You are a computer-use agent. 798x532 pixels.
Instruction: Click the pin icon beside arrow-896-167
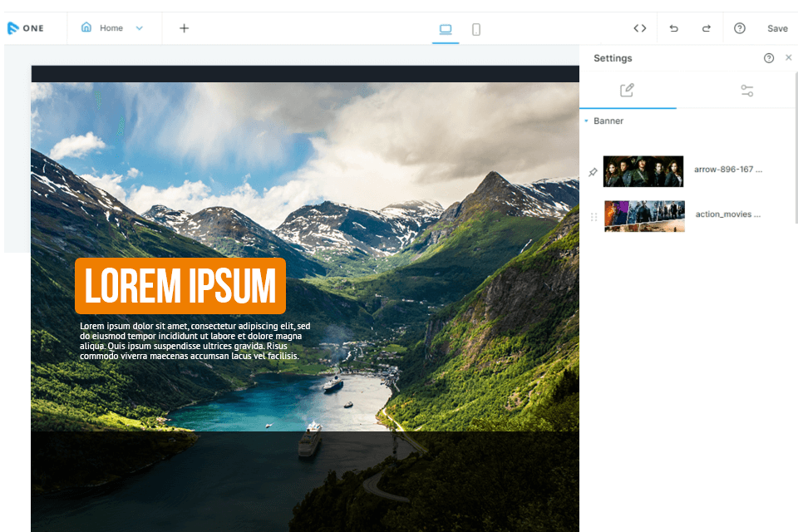coord(593,172)
